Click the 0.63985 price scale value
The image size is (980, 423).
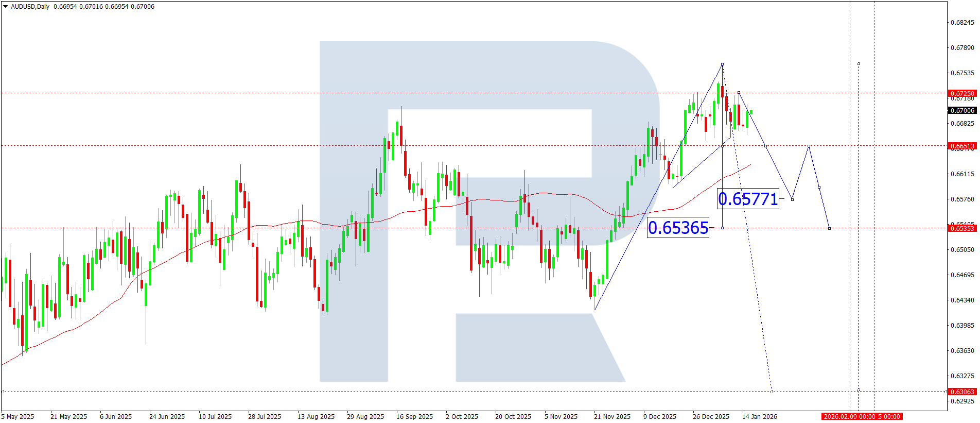click(x=962, y=326)
